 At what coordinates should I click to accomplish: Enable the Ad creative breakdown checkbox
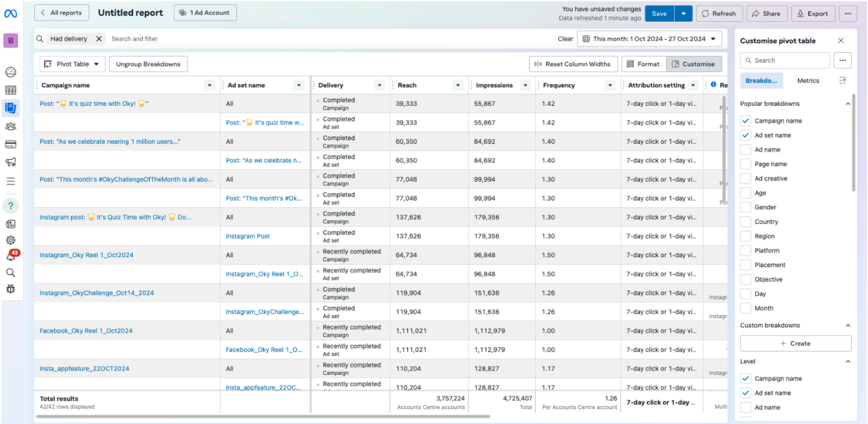745,179
